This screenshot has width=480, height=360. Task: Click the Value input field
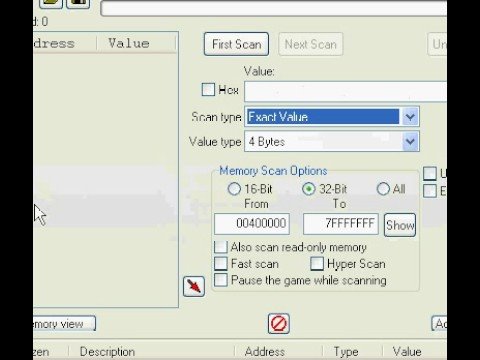(x=346, y=91)
